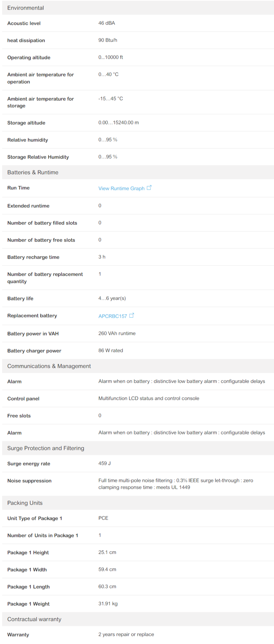Click external-link icon beside View Runtime Graph
Viewport: 274px width, 644px height.
(x=149, y=188)
